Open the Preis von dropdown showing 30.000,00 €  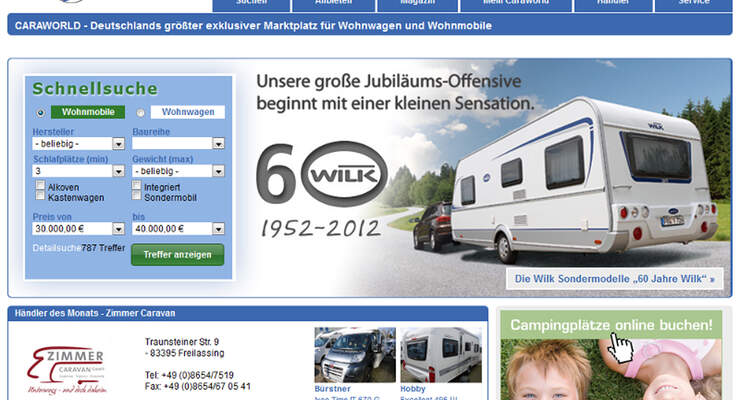click(x=78, y=228)
